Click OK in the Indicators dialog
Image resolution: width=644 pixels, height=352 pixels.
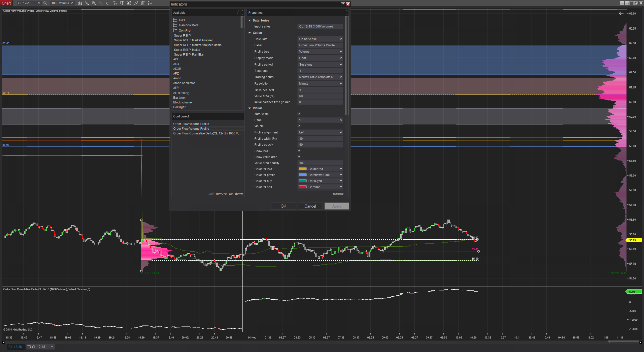(283, 206)
